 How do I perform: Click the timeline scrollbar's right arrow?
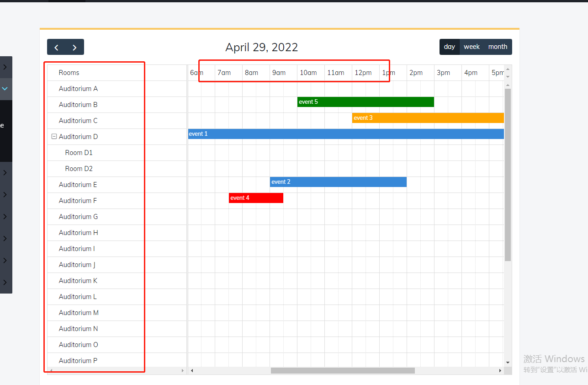coord(500,370)
